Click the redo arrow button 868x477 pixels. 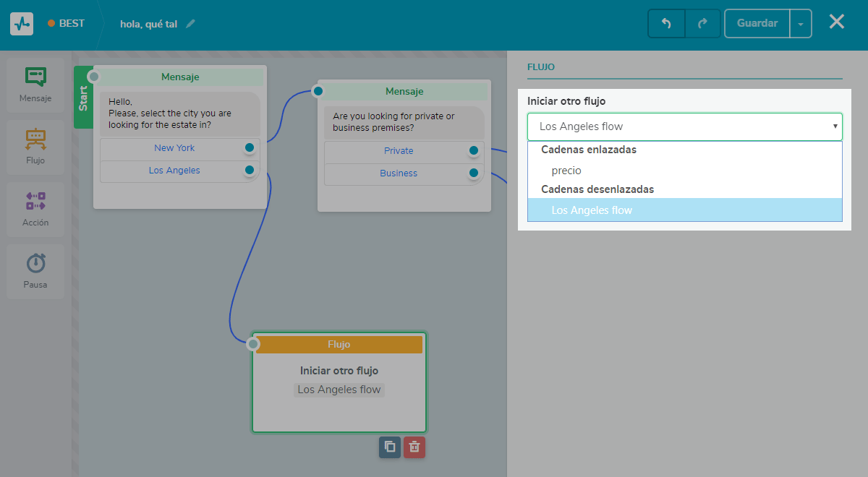(702, 23)
